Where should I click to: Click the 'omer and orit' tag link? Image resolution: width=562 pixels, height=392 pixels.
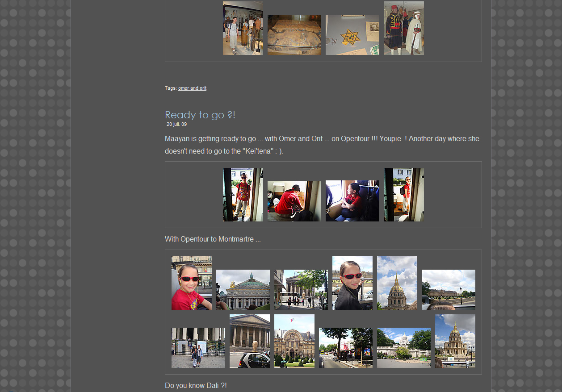192,88
